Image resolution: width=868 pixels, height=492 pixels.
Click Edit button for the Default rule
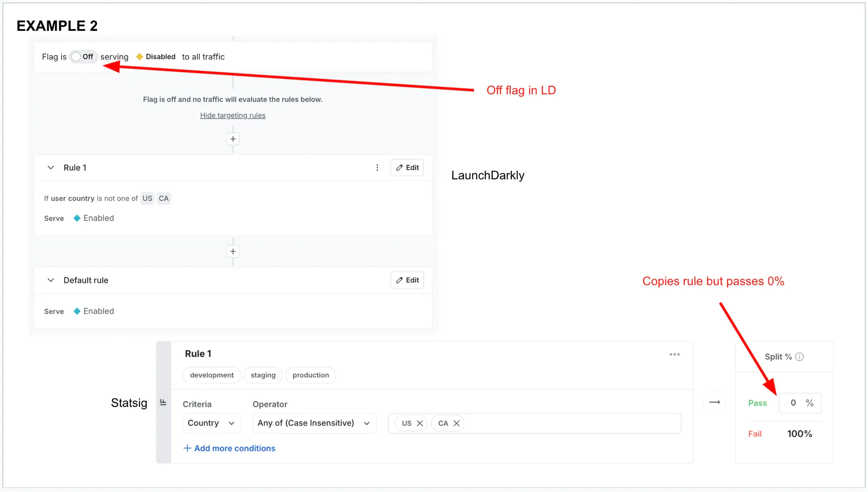pyautogui.click(x=406, y=280)
